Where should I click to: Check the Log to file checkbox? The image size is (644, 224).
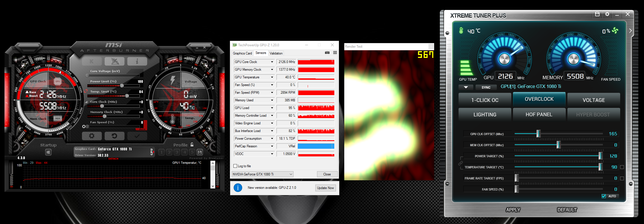pyautogui.click(x=235, y=166)
